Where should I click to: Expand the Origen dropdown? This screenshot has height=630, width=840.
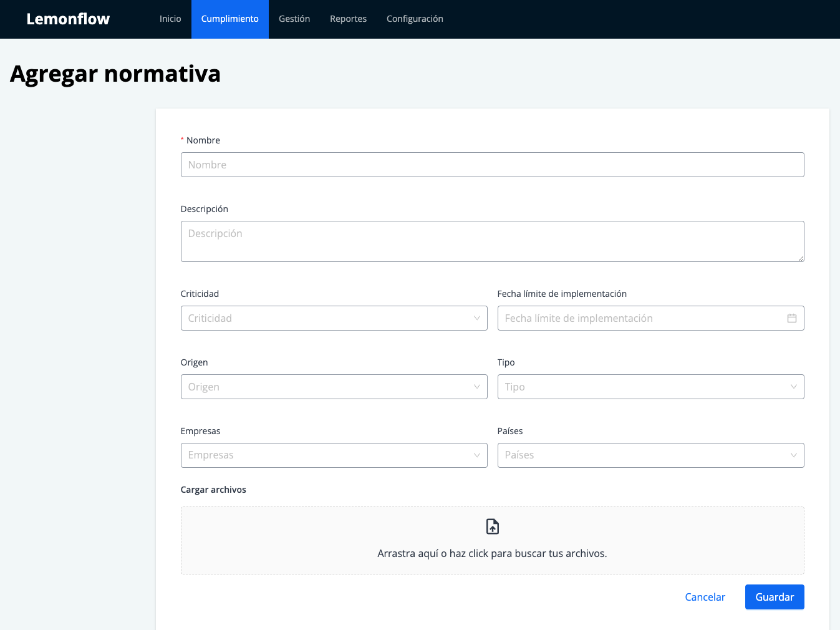pyautogui.click(x=334, y=387)
